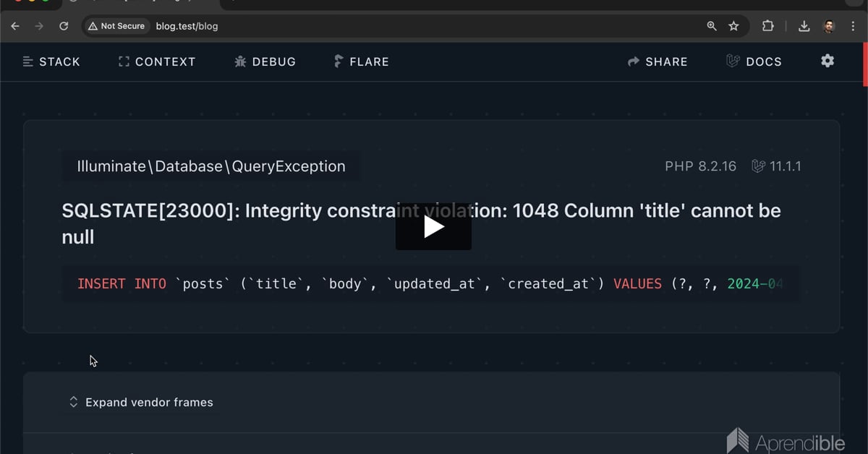This screenshot has height=454, width=868.
Task: Select the Illuminate\Database\QueryException class label
Action: point(211,166)
